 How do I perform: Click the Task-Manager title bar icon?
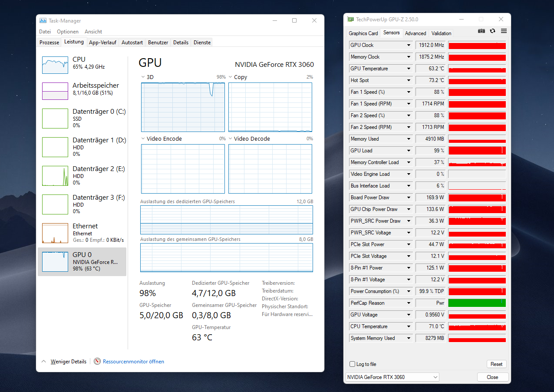43,20
